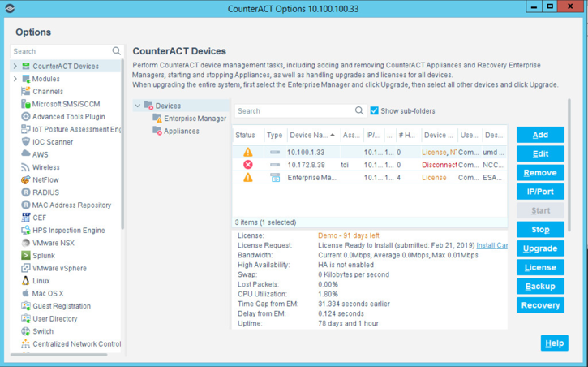588x367 pixels.
Task: Click the sidebar vertical scrollbar
Action: click(122, 145)
